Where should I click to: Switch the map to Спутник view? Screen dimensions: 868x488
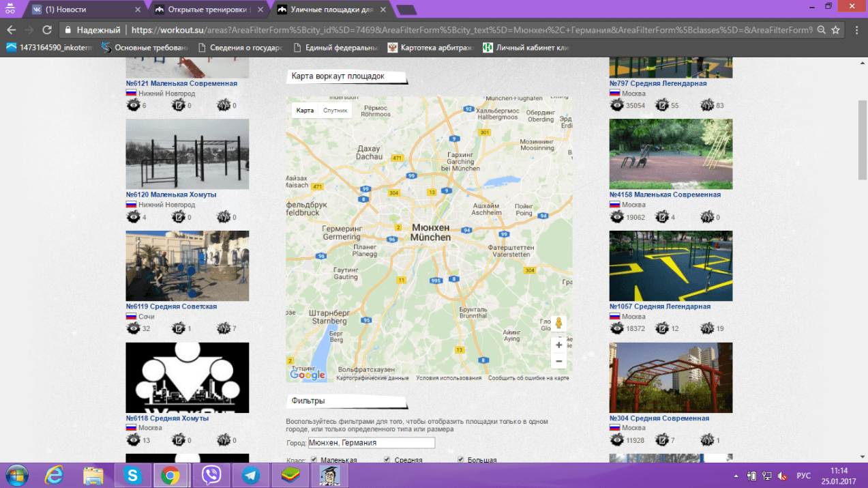tap(335, 111)
